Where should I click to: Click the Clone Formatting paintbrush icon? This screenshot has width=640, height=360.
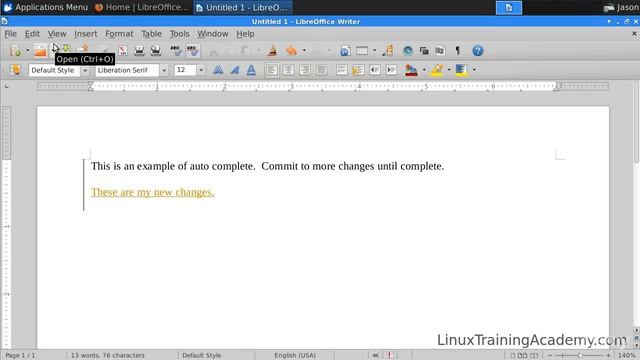pos(272,51)
